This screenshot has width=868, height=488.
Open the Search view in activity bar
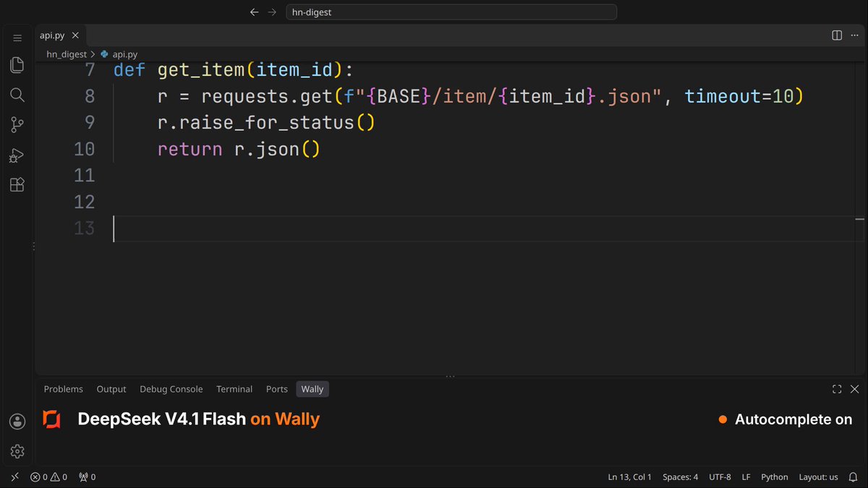pos(17,95)
